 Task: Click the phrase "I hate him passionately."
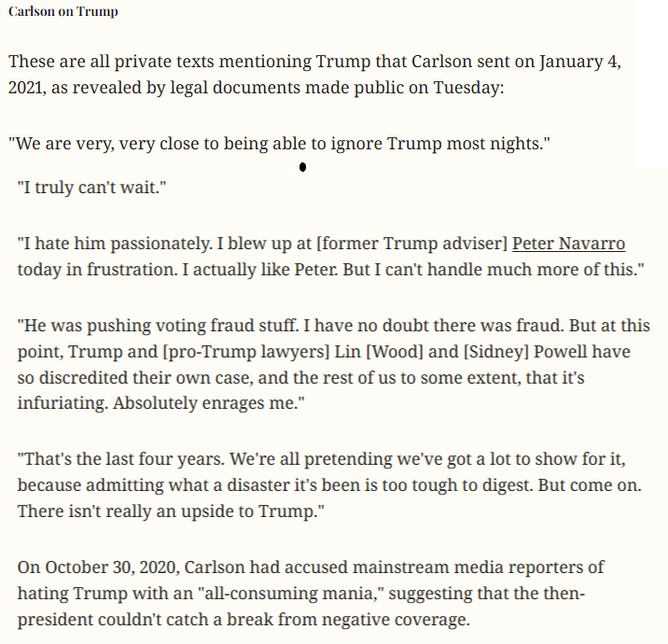[x=115, y=244]
